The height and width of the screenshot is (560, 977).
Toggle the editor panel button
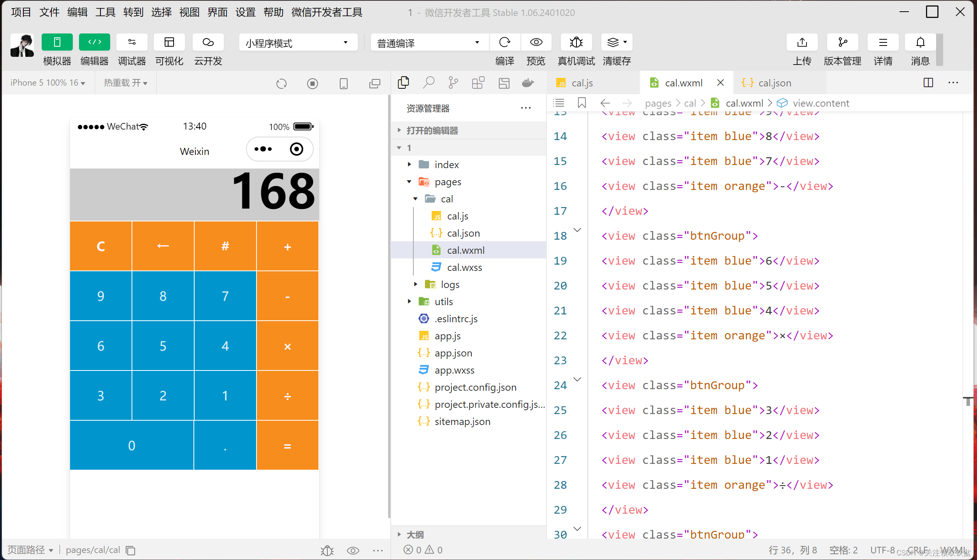coord(94,42)
